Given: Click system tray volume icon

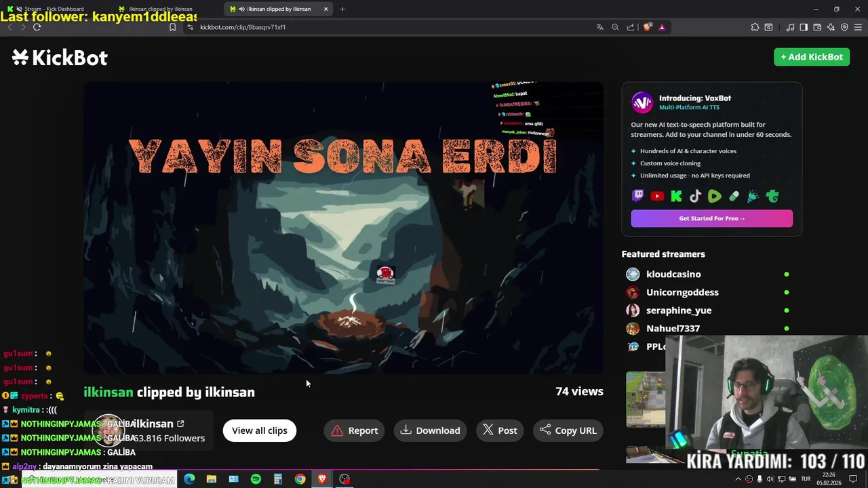Looking at the screenshot, I should [770, 479].
